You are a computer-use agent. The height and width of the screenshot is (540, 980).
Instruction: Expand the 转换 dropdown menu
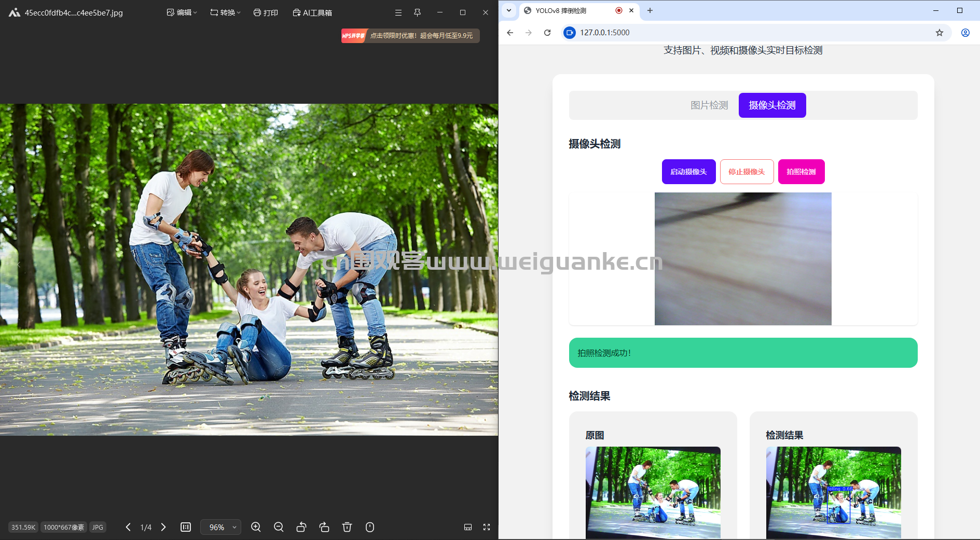(x=225, y=12)
